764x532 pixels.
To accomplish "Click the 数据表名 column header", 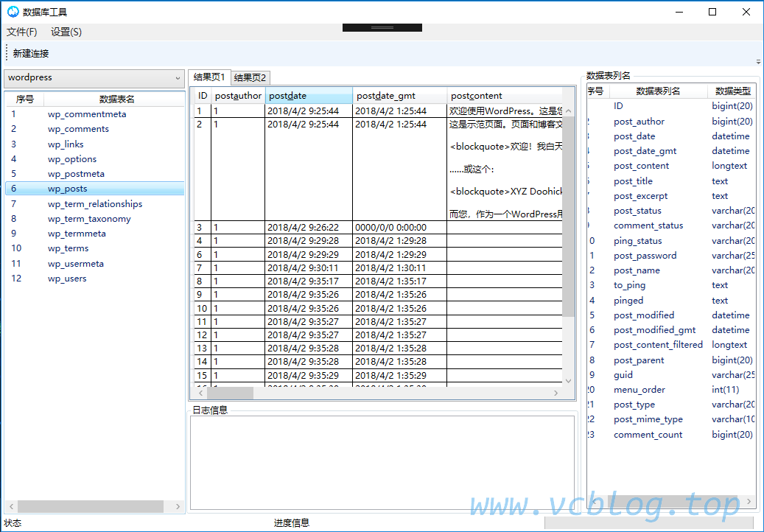I will (x=116, y=99).
